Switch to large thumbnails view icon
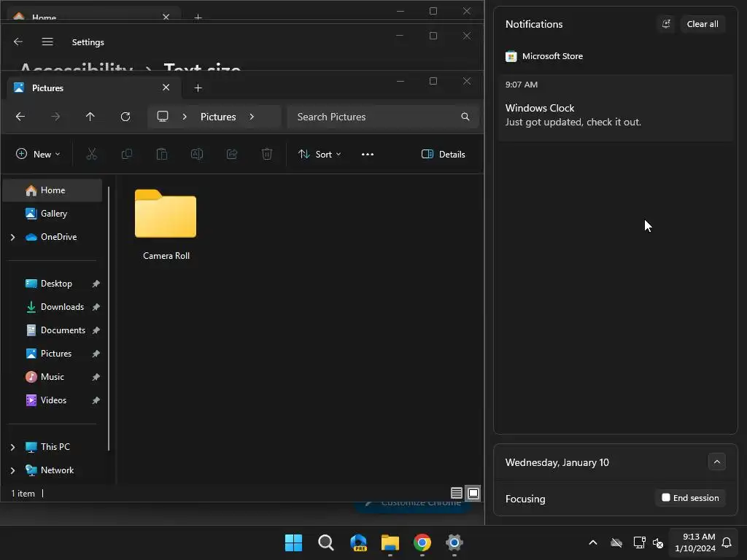Screen dimensions: 747x560 pos(473,494)
